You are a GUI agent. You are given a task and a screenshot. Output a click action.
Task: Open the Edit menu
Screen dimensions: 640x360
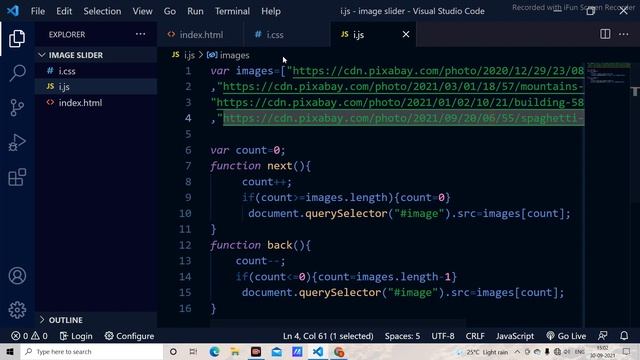[64, 11]
